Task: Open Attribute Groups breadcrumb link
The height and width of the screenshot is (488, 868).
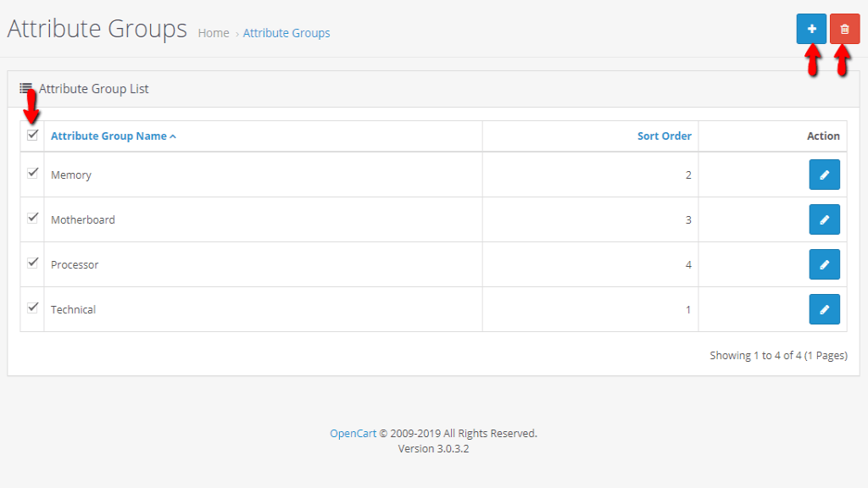Action: pyautogui.click(x=287, y=33)
